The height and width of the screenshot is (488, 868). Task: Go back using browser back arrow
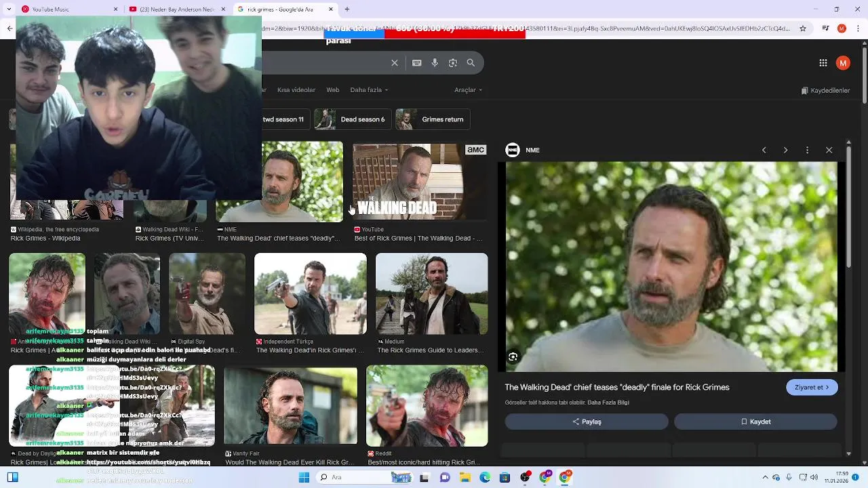tap(9, 28)
